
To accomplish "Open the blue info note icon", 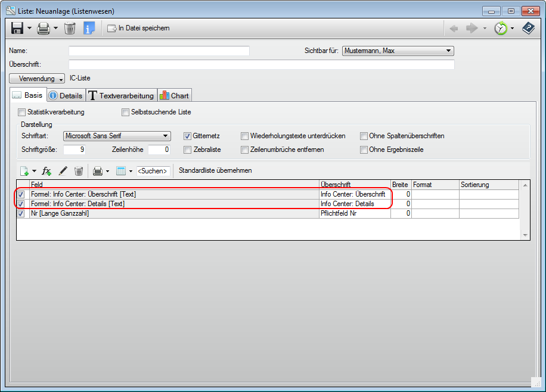I will tap(89, 28).
